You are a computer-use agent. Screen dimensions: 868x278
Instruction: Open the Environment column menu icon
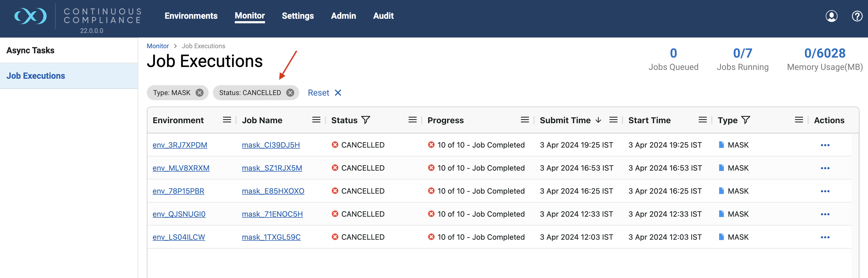point(227,120)
